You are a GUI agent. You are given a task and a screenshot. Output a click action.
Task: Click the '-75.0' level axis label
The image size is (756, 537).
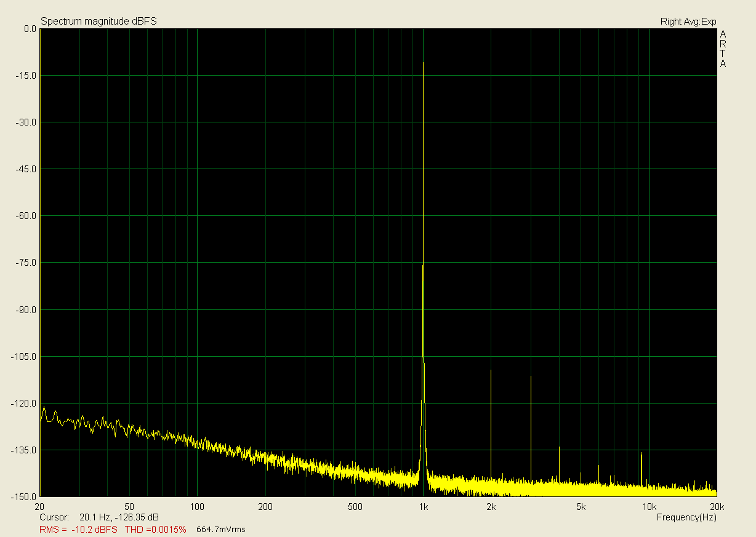26,263
